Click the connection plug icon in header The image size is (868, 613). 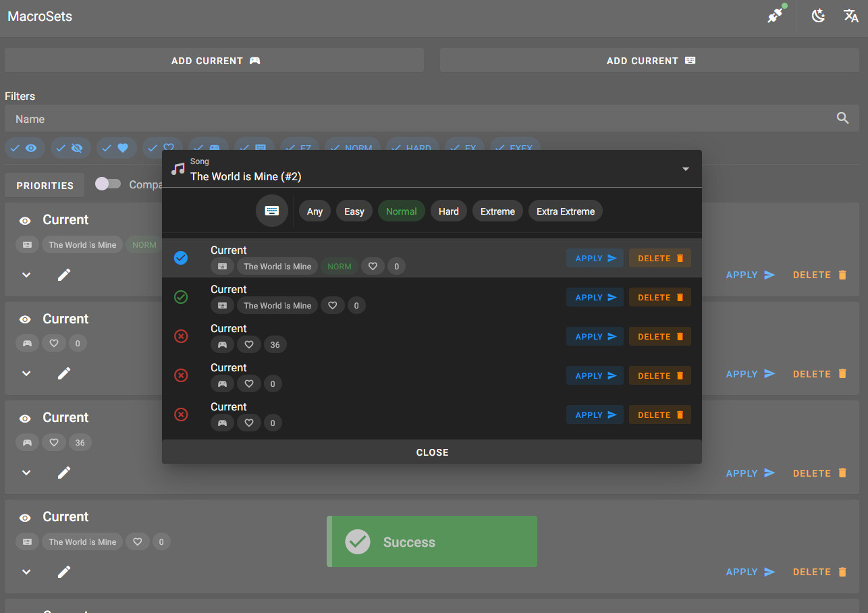click(x=775, y=16)
